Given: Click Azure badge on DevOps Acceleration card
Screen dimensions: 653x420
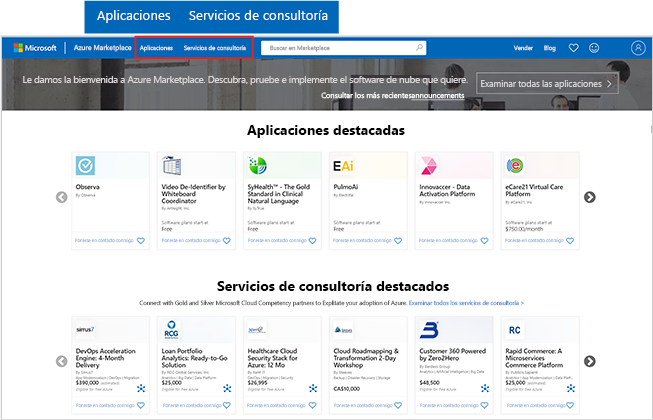Looking at the screenshot, I should pyautogui.click(x=141, y=388).
